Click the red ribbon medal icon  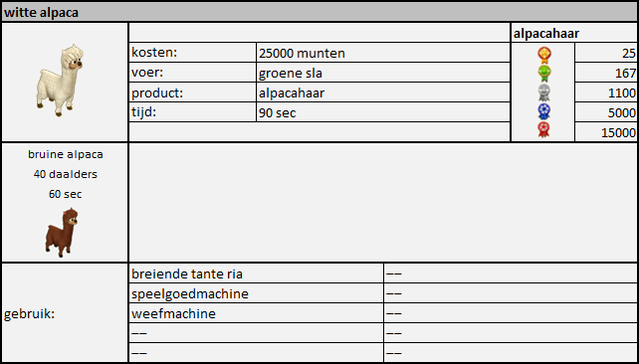pyautogui.click(x=544, y=130)
